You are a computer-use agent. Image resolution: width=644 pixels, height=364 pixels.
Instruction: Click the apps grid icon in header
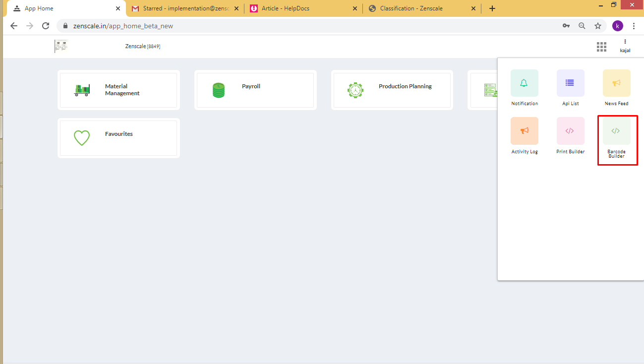click(x=601, y=47)
